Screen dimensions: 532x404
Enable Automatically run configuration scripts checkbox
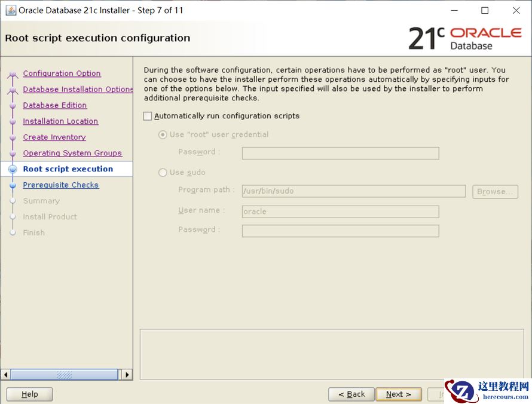click(148, 116)
